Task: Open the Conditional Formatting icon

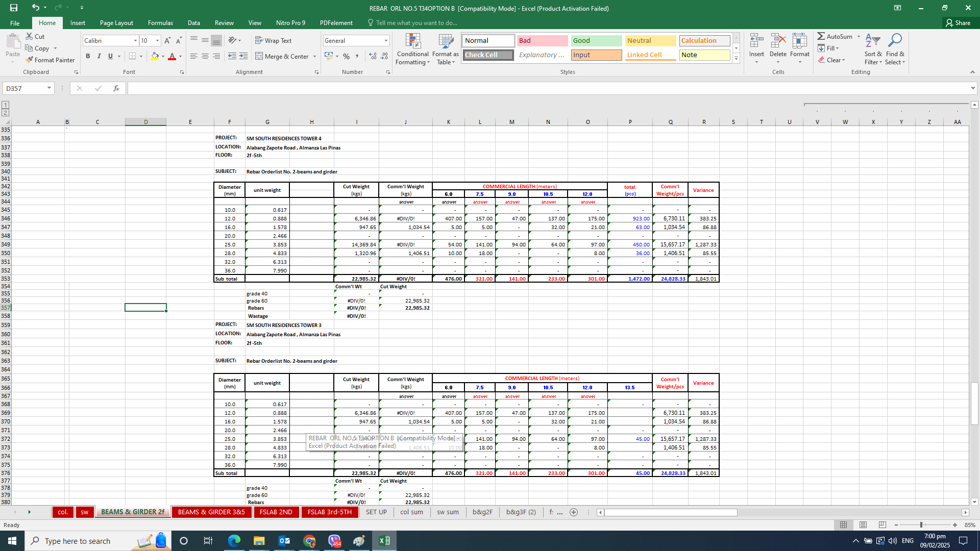Action: (x=412, y=42)
